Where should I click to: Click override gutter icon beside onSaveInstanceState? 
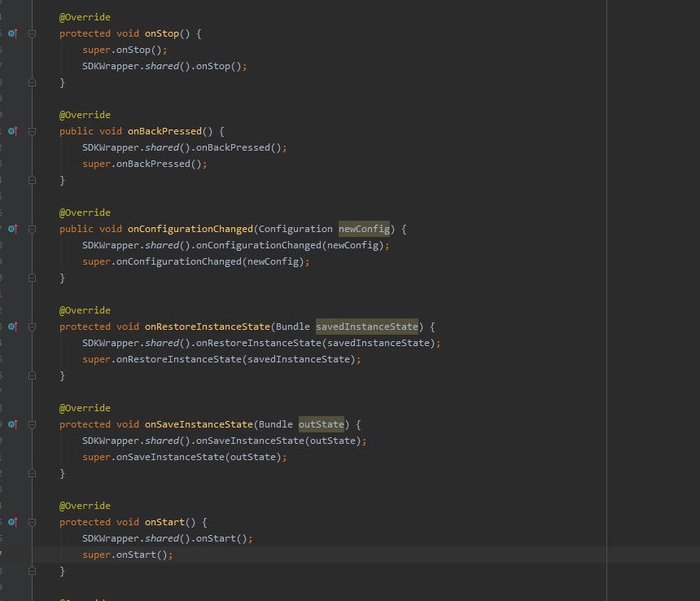(13, 424)
